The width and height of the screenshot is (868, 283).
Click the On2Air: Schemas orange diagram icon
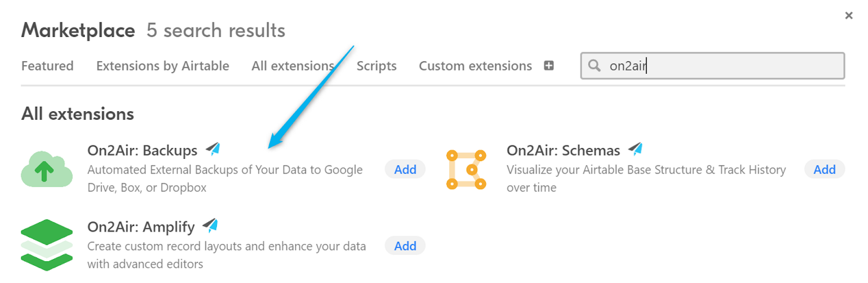point(466,170)
